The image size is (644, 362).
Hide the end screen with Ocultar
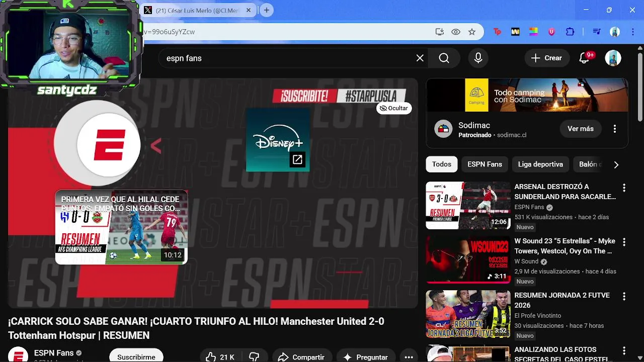click(394, 108)
